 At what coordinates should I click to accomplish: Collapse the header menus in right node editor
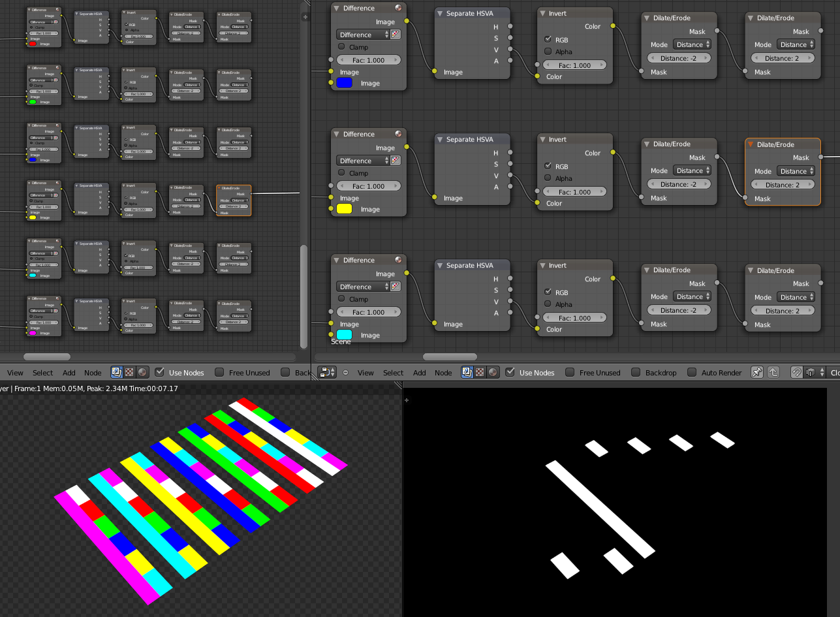[345, 373]
